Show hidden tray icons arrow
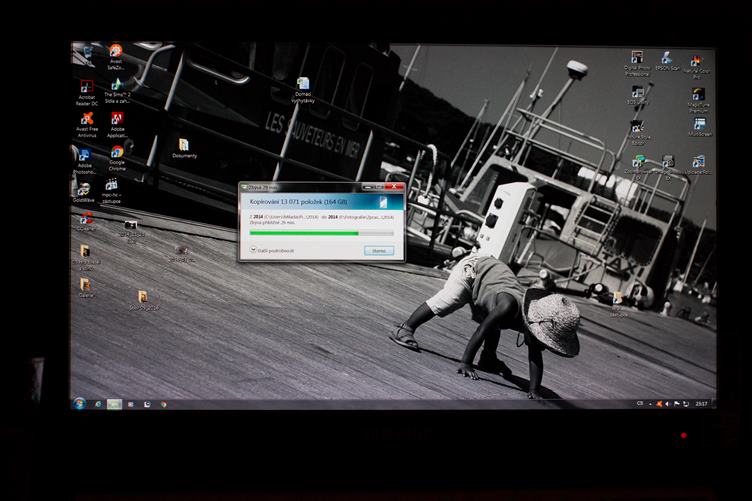The height and width of the screenshot is (501, 752). tap(650, 404)
